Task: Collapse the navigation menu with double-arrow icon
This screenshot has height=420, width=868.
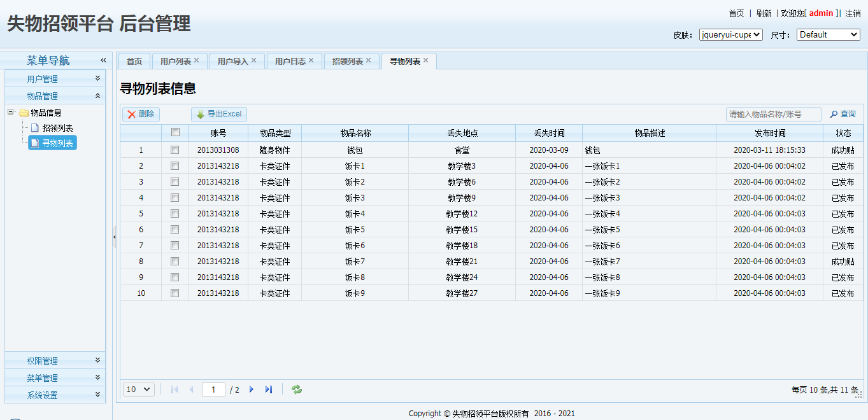Action: [x=103, y=60]
